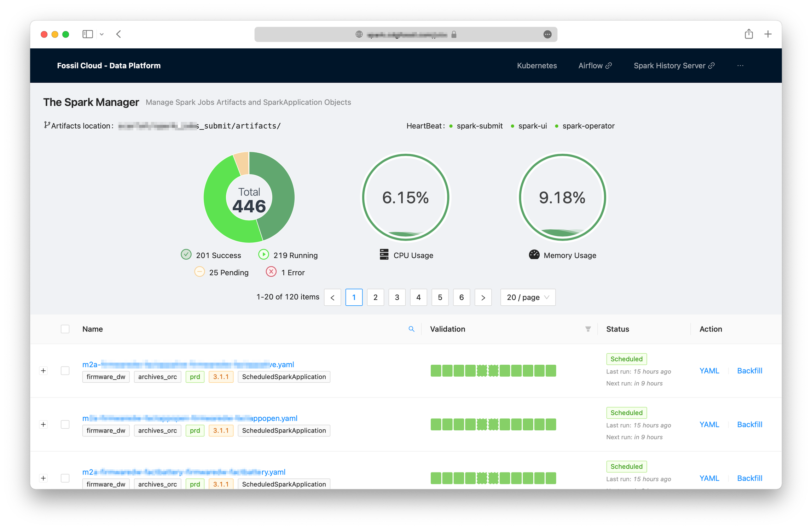Click the CPU Usage icon below the gauge
The image size is (812, 529).
pyautogui.click(x=384, y=254)
